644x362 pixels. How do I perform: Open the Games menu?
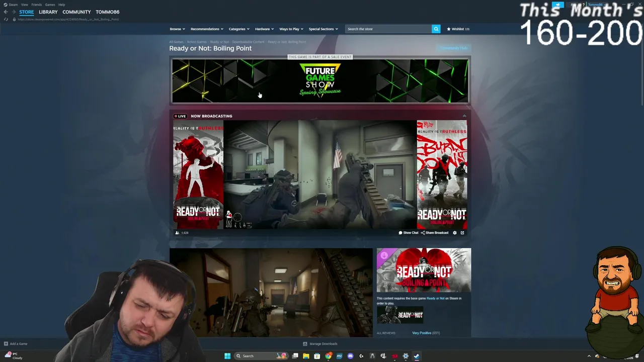[50, 5]
